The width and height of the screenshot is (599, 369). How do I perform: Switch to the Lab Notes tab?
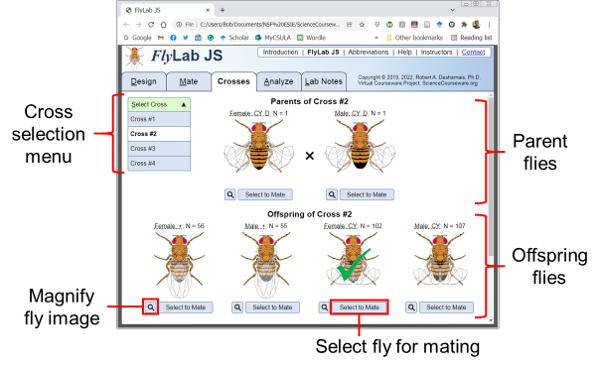[x=324, y=82]
